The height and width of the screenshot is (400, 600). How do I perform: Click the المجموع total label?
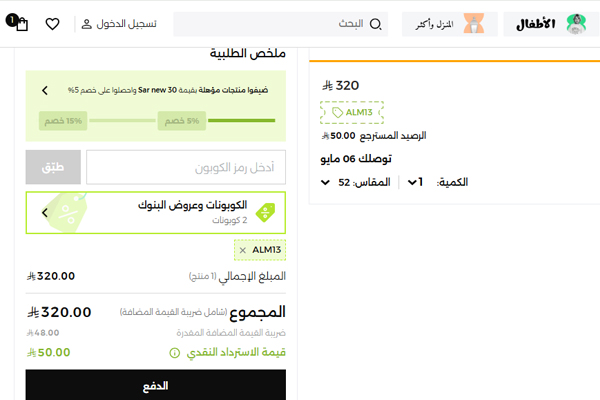[258, 312]
